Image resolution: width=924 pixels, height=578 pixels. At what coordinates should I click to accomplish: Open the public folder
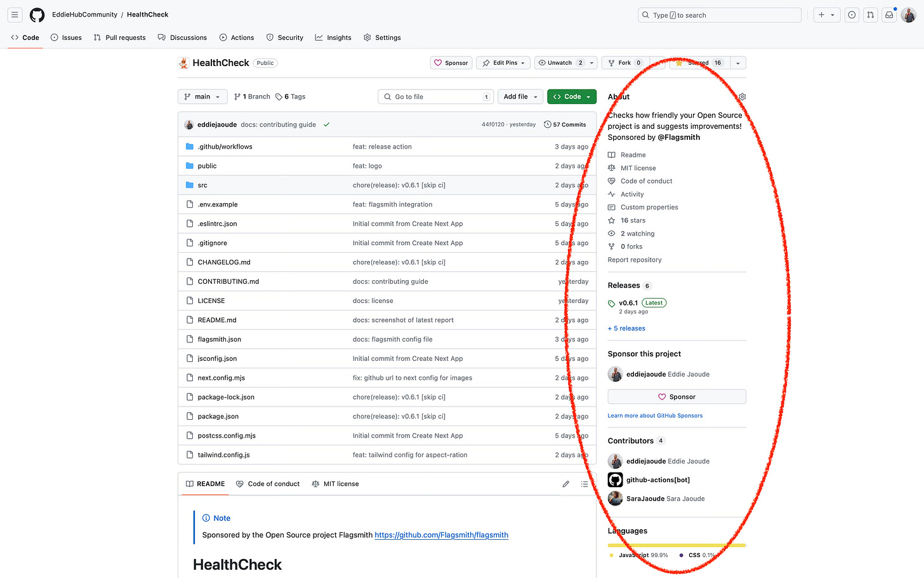(207, 166)
